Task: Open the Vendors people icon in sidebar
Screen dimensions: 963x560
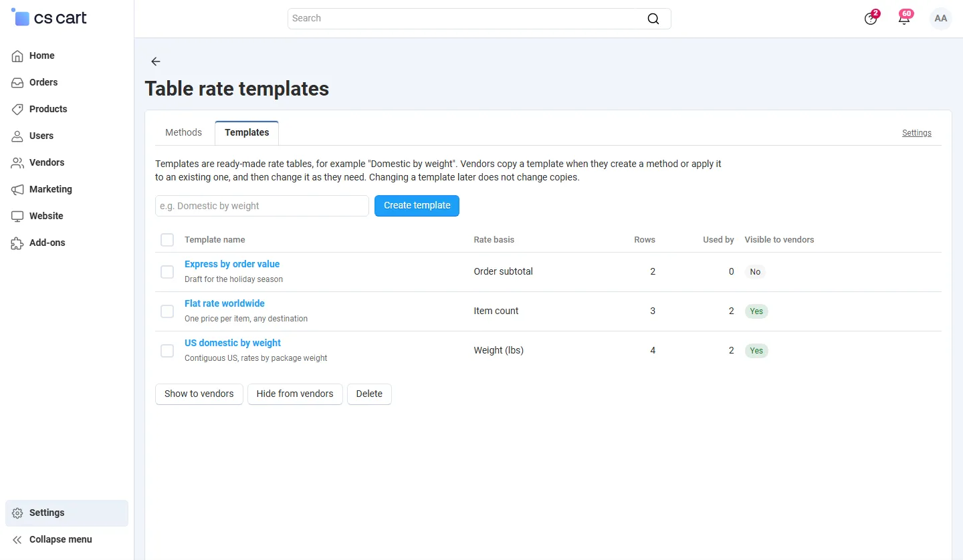Action: (17, 163)
